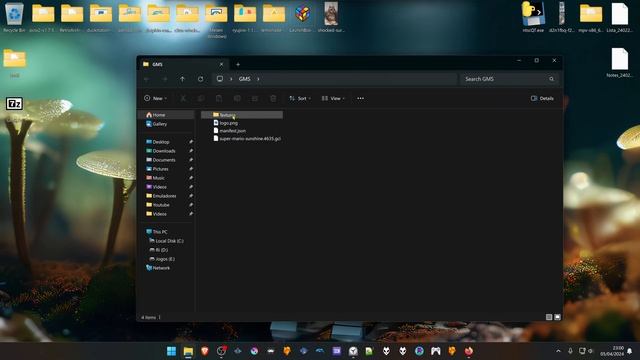Click the Cut toolbar icon
The image size is (640, 360).
pos(183,98)
